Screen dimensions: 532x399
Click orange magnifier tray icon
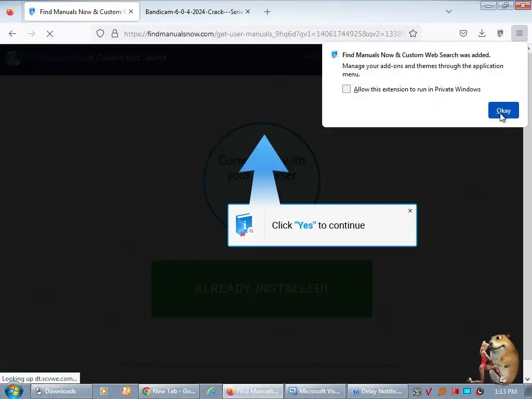point(442,392)
